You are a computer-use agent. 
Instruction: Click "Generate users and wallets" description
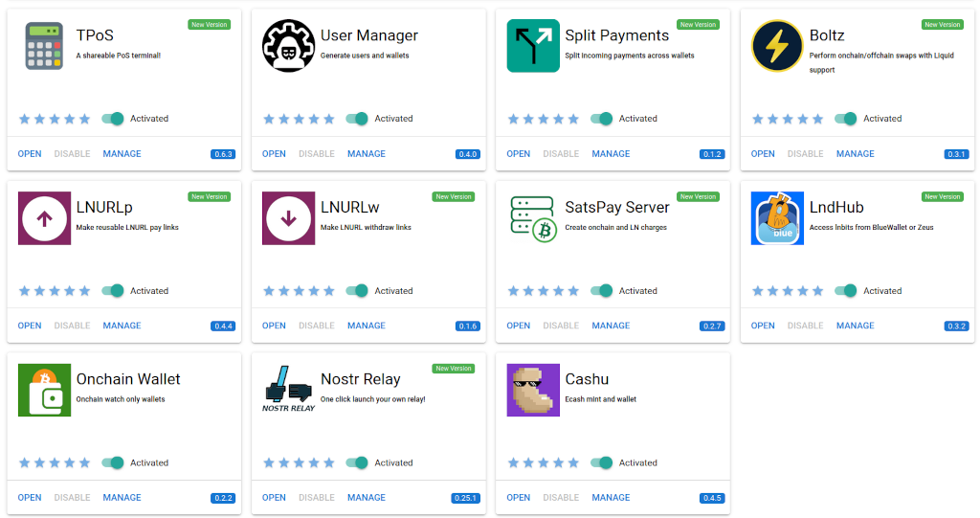coord(365,56)
